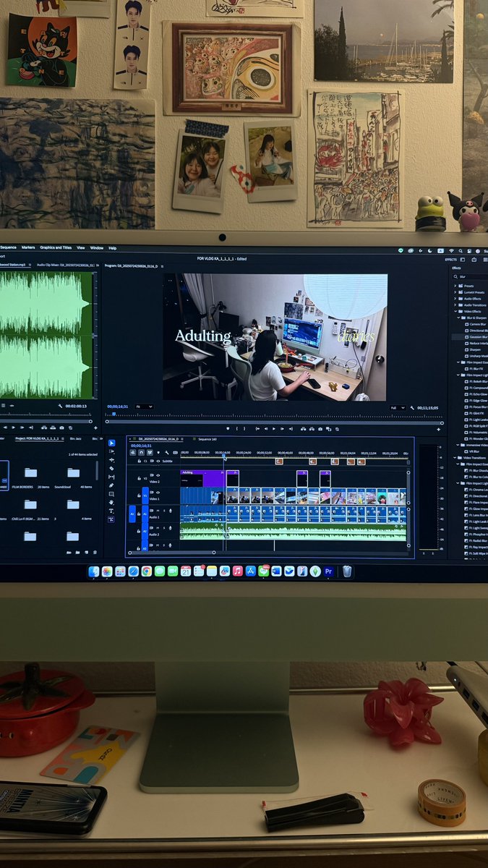Toggle timeline Snap magnet button
488x868 pixels.
(141, 452)
